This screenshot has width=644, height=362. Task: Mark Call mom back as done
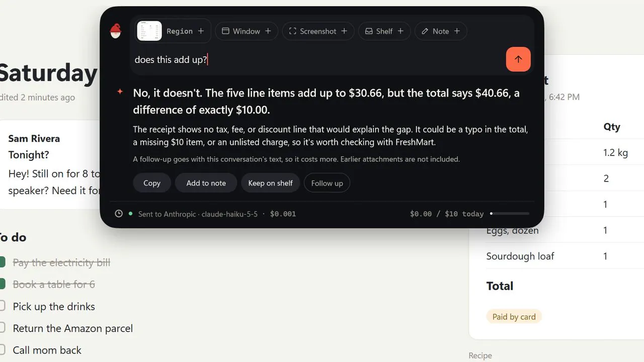coord(2,349)
